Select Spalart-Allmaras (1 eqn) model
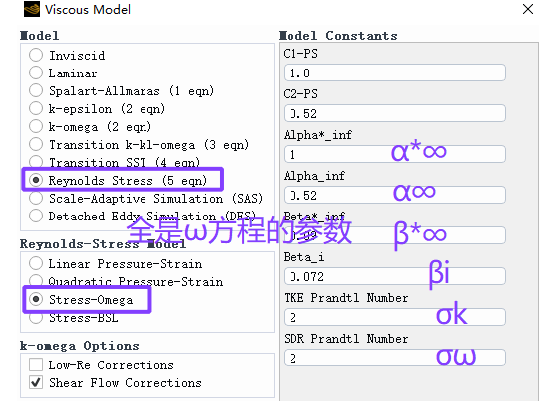The width and height of the screenshot is (551, 405). pos(36,90)
